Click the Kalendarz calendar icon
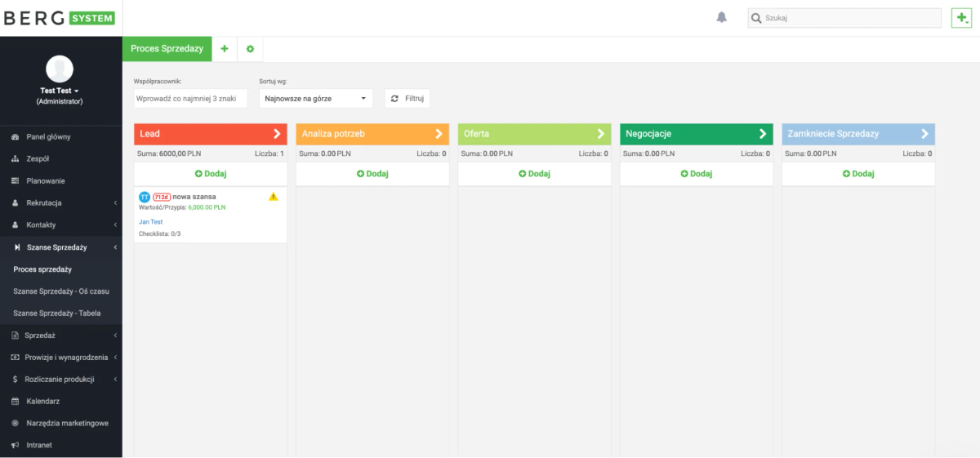Image resolution: width=980 pixels, height=458 pixels. (16, 402)
